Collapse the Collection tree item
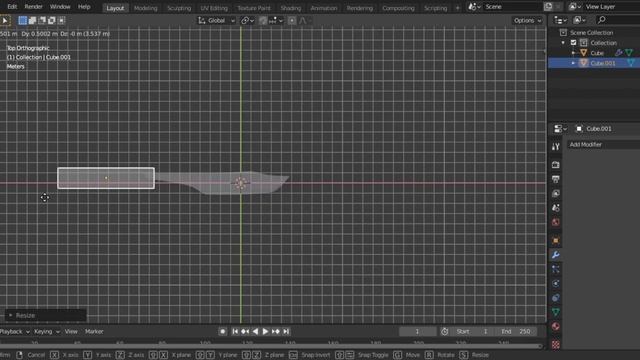640x360 pixels. tap(563, 43)
